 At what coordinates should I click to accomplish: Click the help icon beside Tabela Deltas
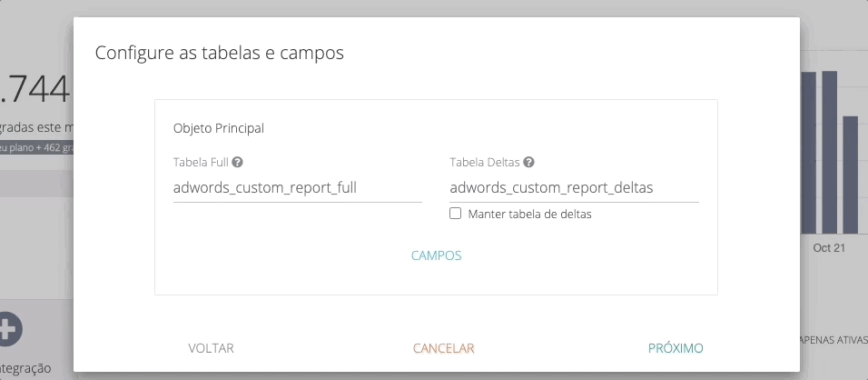[528, 163]
